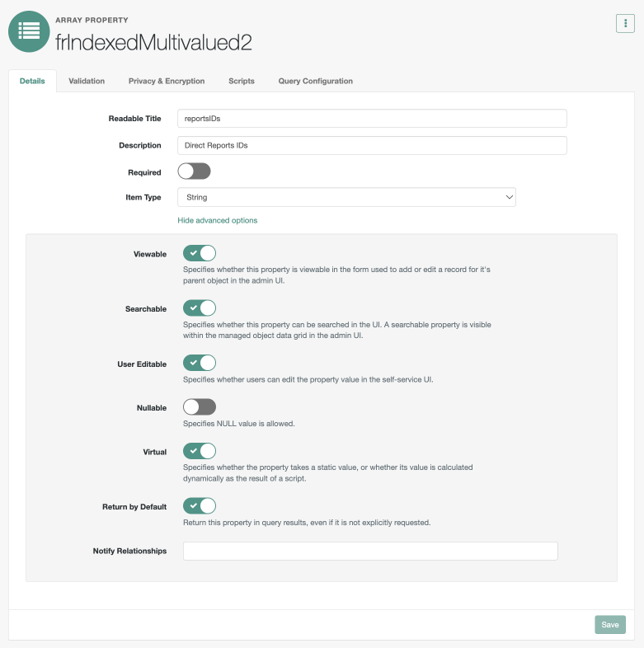
Task: Turn off the Viewable toggle
Action: 200,254
